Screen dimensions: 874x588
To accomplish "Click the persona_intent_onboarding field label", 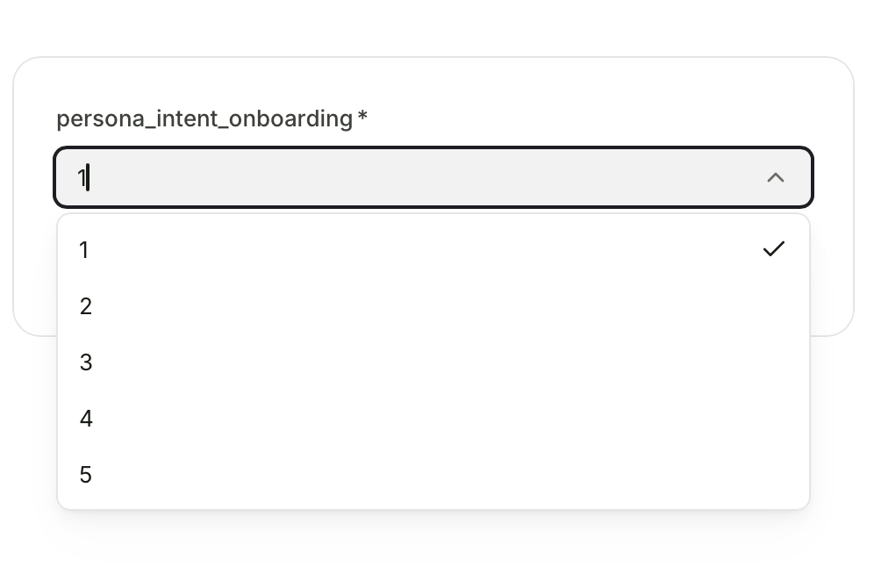I will coord(204,118).
